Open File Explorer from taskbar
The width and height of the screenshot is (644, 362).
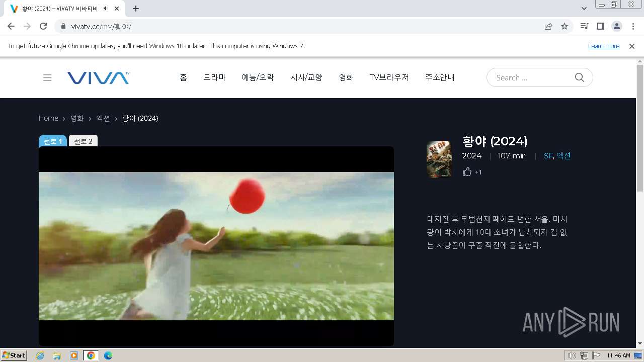tap(57, 355)
